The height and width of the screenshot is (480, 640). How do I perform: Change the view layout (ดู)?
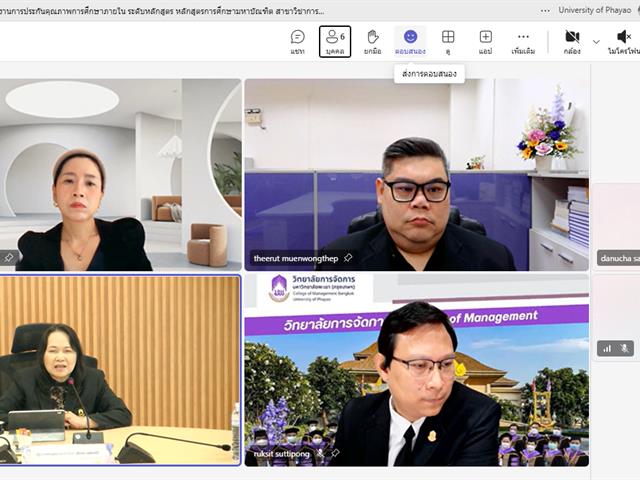point(448,42)
